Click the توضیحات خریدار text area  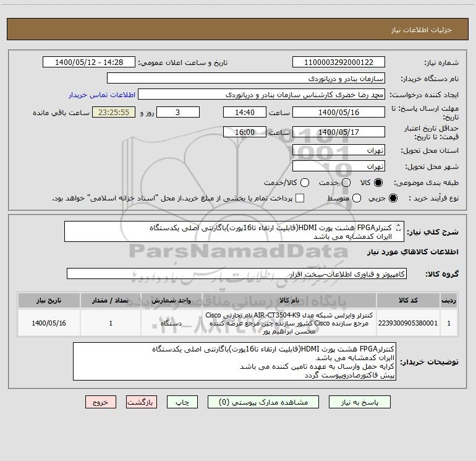[234, 361]
